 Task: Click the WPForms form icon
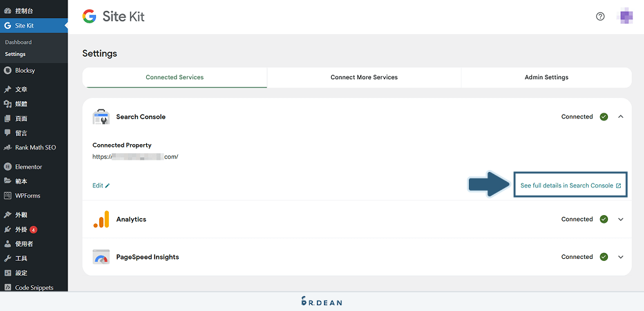7,196
